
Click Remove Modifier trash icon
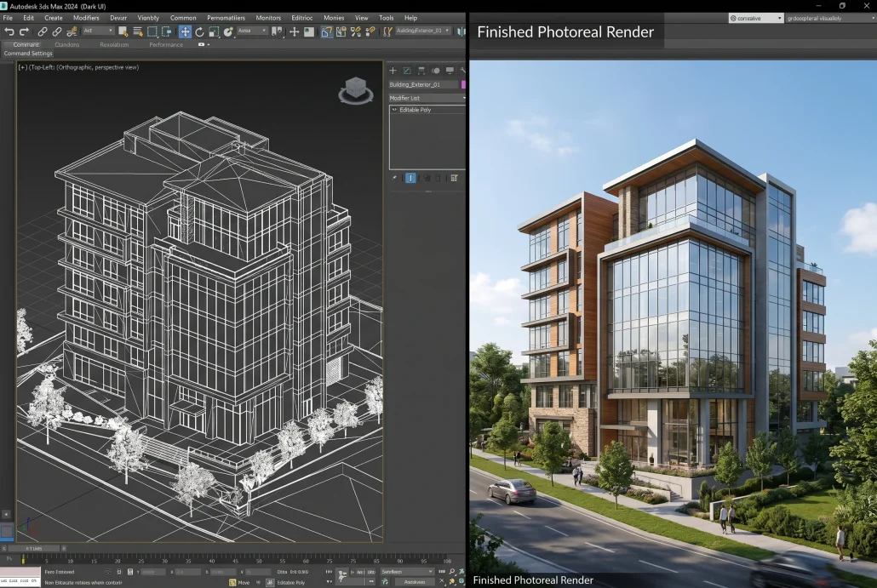(438, 178)
